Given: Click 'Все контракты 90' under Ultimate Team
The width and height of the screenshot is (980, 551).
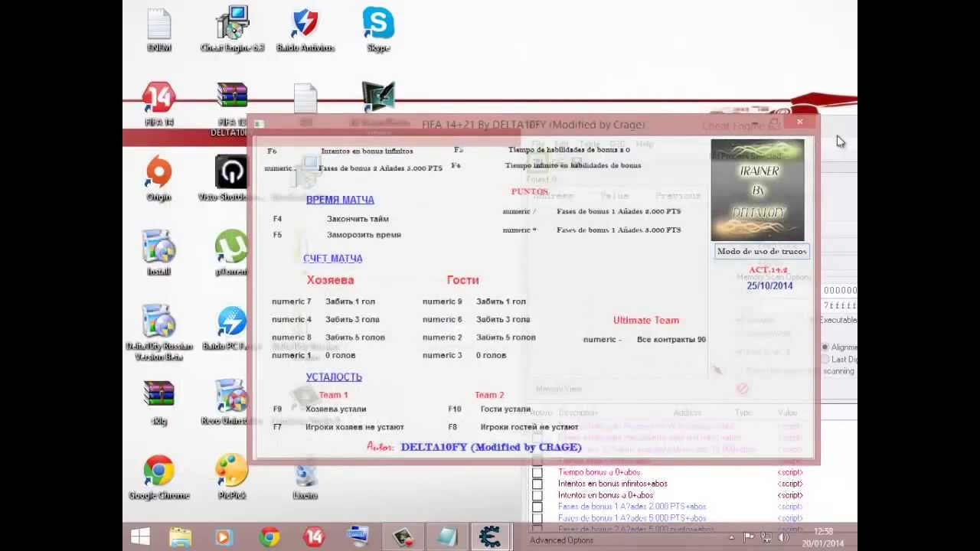Looking at the screenshot, I should [671, 339].
